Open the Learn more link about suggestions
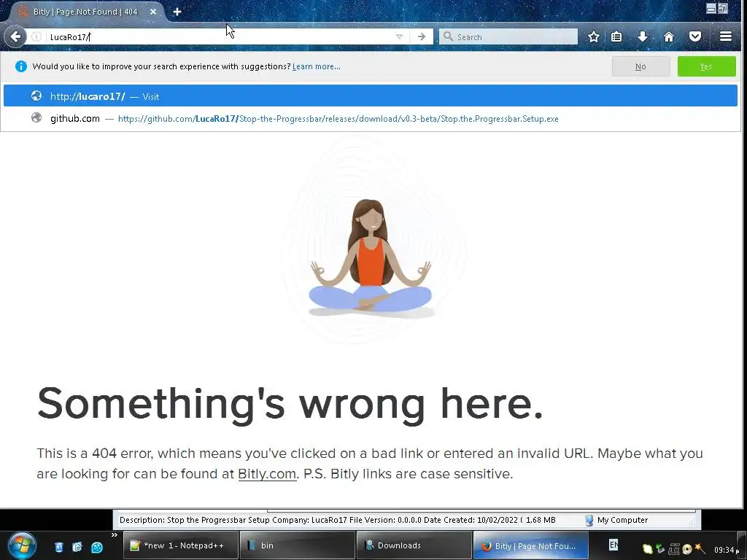This screenshot has height=560, width=747. click(317, 66)
